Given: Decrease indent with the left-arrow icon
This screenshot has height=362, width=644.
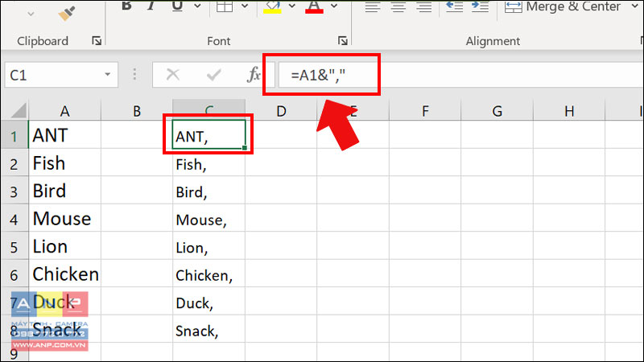Looking at the screenshot, I should pyautogui.click(x=454, y=6).
